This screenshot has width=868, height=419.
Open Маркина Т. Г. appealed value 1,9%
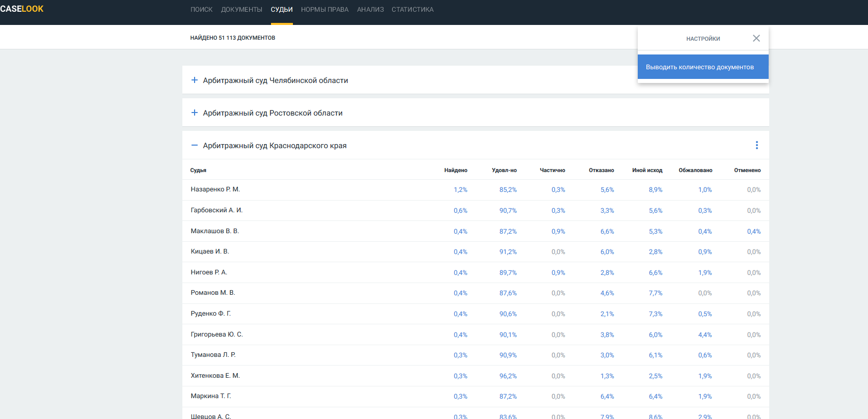[705, 397]
